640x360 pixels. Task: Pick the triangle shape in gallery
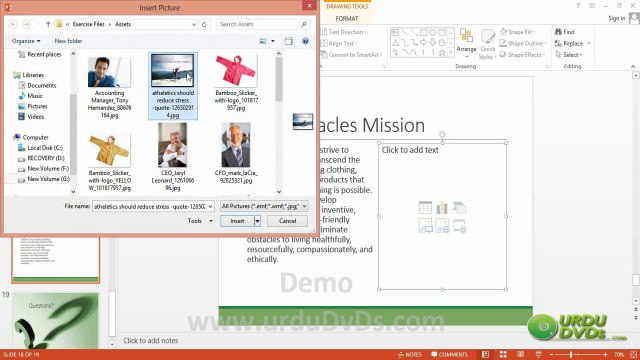pos(396,42)
